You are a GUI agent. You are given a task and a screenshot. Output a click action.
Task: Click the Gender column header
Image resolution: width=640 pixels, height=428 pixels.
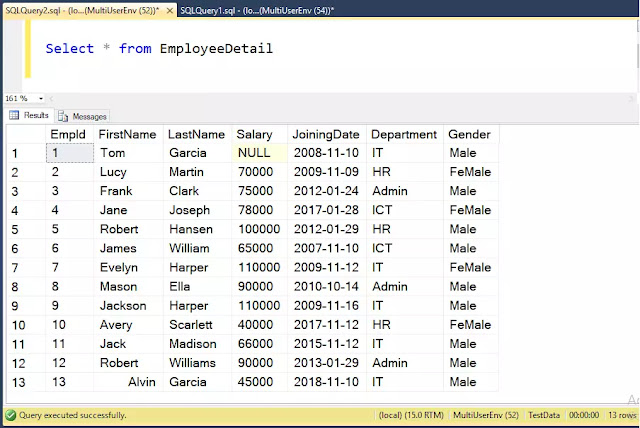click(471, 134)
